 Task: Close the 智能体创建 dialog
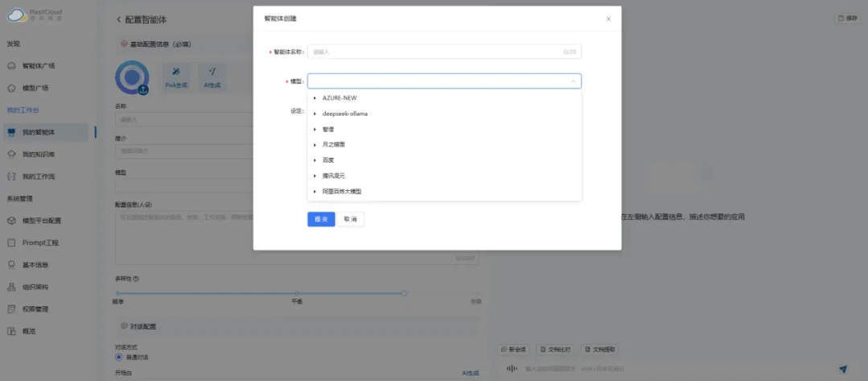(x=608, y=19)
